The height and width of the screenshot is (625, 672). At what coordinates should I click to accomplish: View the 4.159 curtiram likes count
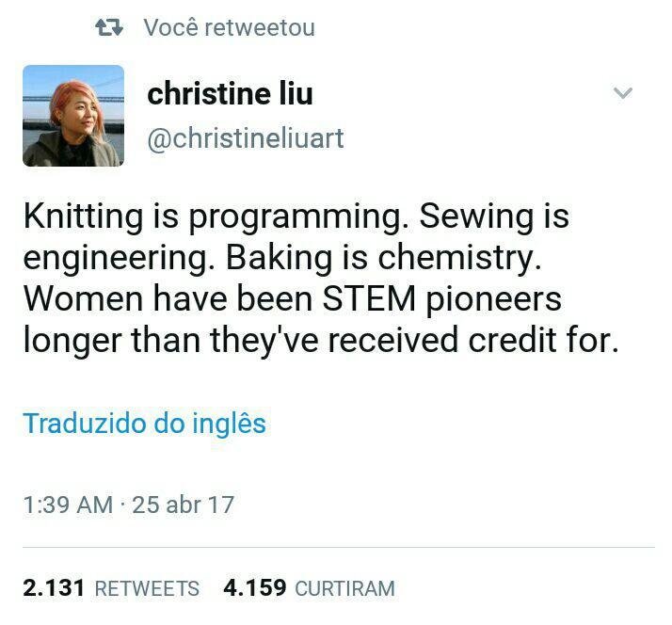pyautogui.click(x=309, y=587)
